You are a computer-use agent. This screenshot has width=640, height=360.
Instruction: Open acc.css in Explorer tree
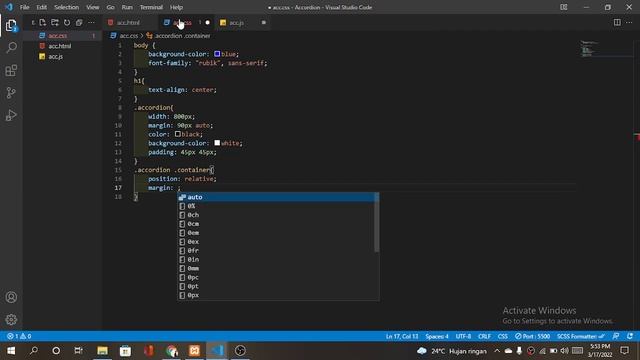coord(62,36)
